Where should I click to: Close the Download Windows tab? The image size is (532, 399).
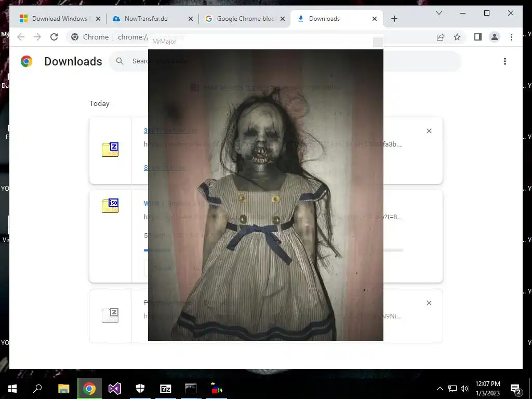[98, 19]
